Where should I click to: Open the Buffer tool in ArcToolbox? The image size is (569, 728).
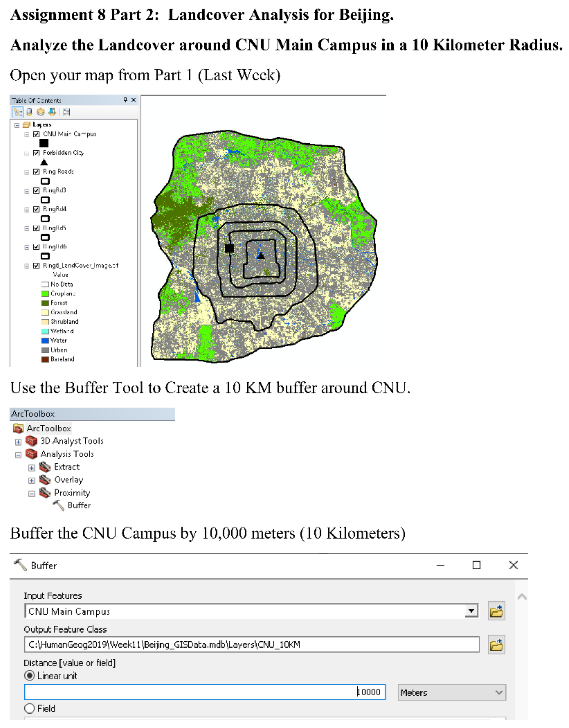tap(79, 505)
